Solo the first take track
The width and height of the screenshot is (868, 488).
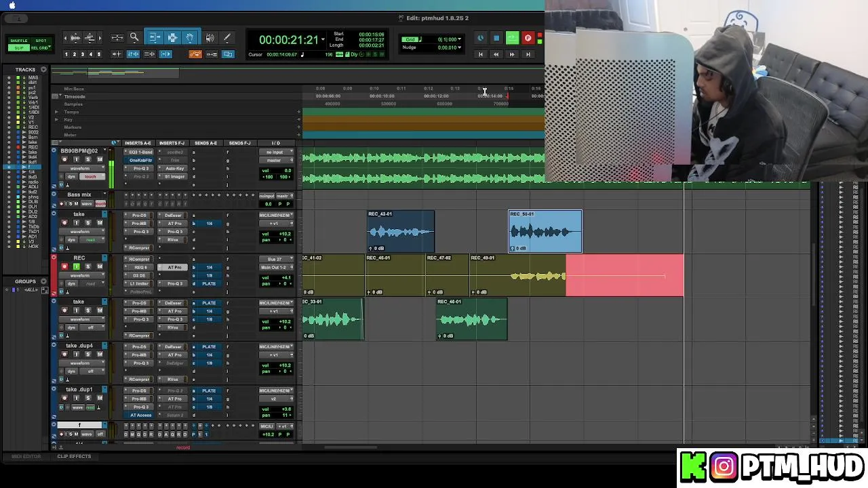click(87, 223)
